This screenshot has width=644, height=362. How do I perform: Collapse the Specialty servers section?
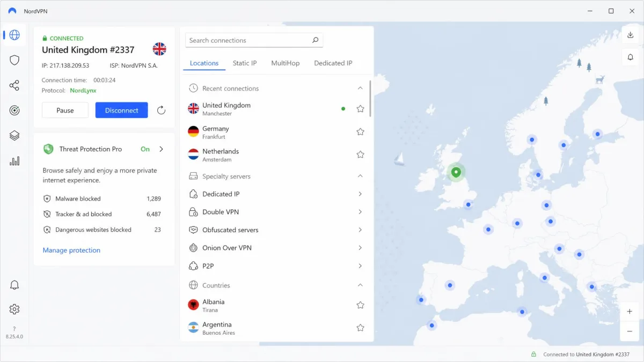pos(360,176)
